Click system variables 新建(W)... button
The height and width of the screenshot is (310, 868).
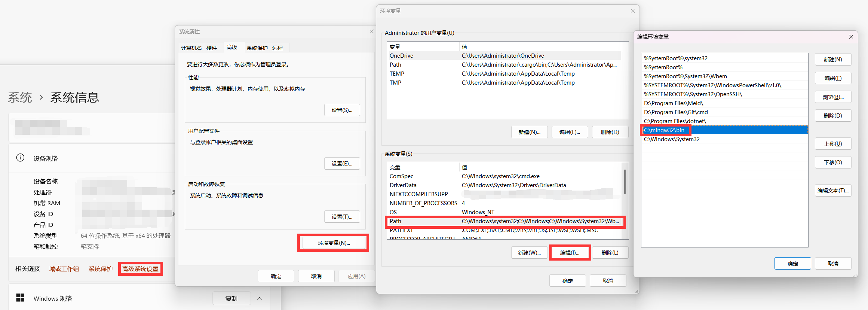530,253
